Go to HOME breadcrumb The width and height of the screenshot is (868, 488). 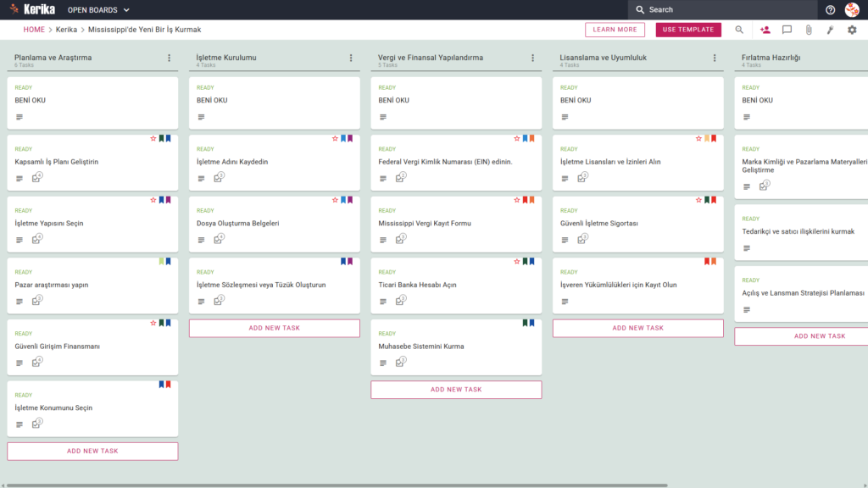[34, 30]
